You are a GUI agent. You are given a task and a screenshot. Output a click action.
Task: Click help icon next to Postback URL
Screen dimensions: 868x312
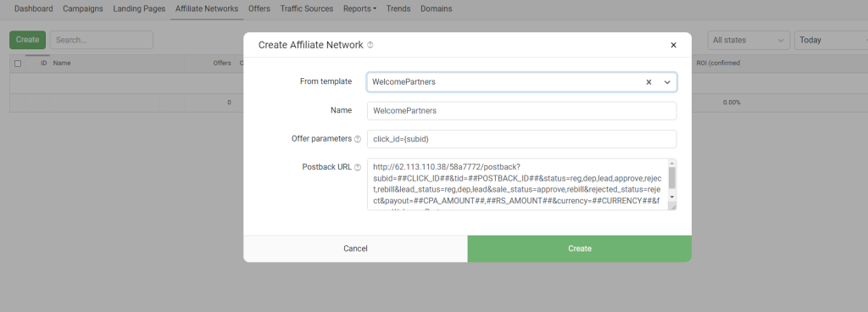(x=358, y=166)
